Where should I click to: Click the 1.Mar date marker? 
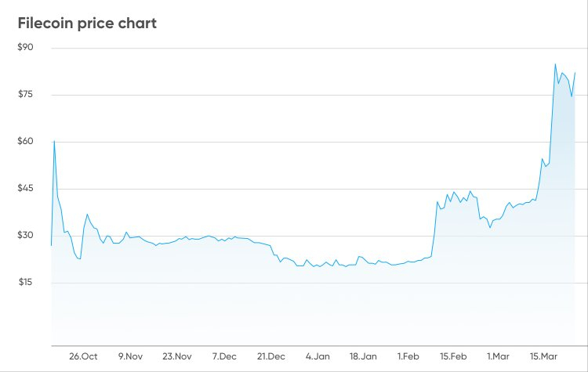coord(499,356)
